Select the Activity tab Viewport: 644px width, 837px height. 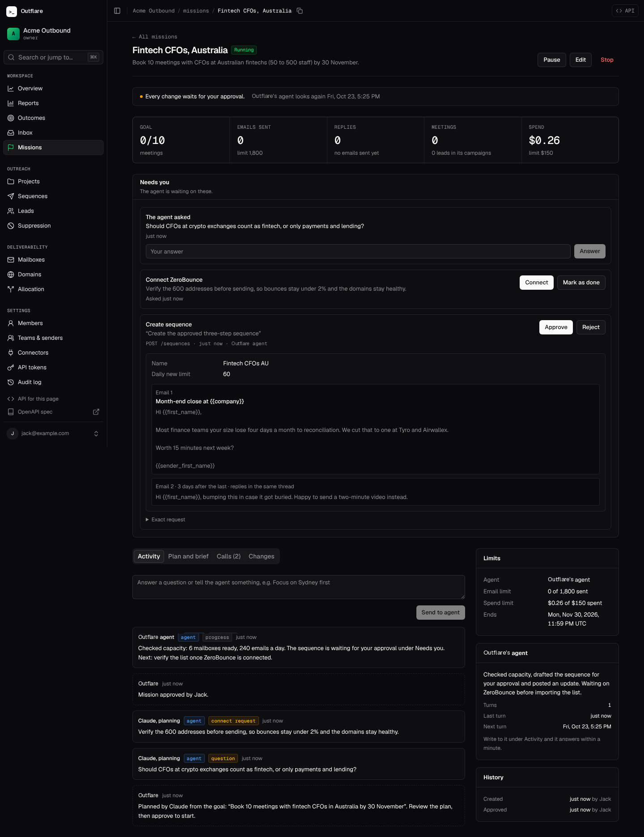(149, 556)
